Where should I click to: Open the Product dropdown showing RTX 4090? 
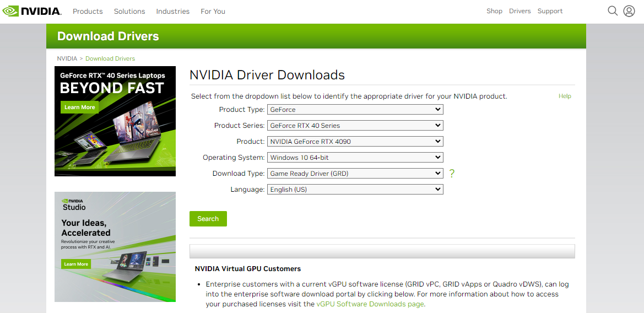[x=355, y=141]
